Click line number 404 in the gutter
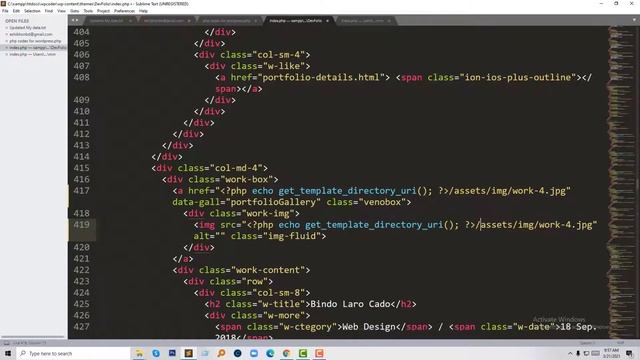The height and width of the screenshot is (360, 640). point(82,32)
